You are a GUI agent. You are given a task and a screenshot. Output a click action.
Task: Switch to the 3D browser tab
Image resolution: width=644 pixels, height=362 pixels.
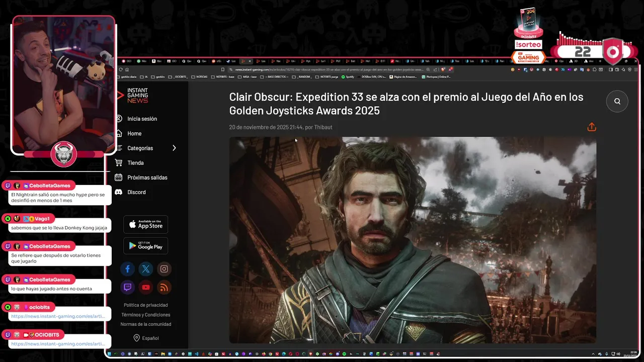point(574,61)
